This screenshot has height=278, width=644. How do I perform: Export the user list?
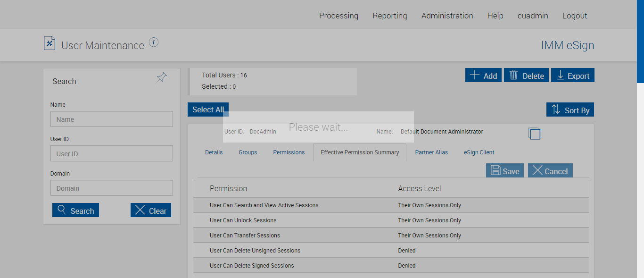point(572,76)
